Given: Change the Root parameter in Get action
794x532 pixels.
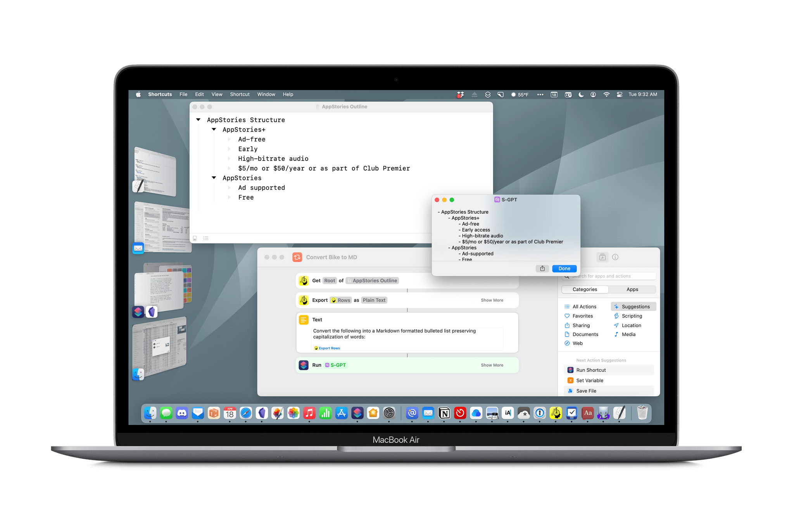Looking at the screenshot, I should pyautogui.click(x=330, y=280).
